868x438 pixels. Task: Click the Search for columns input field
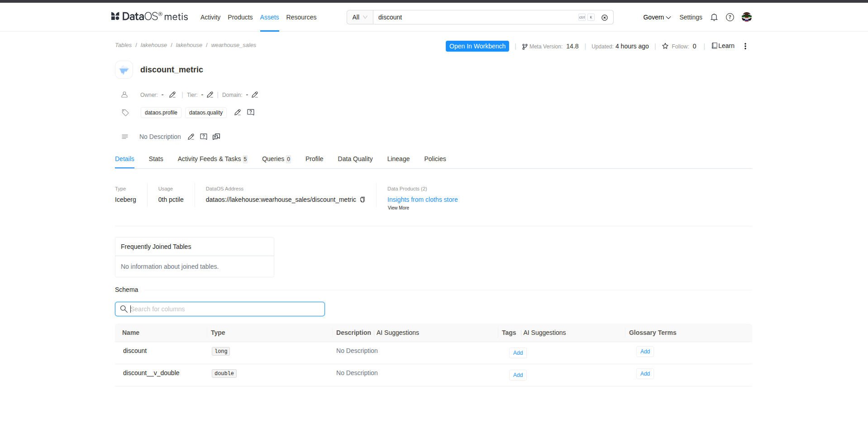(x=219, y=309)
